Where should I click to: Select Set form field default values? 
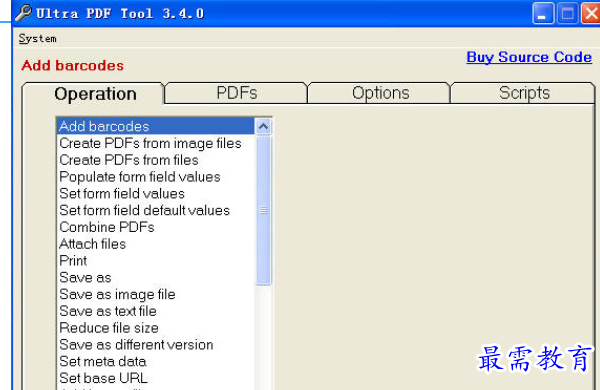[x=155, y=211]
